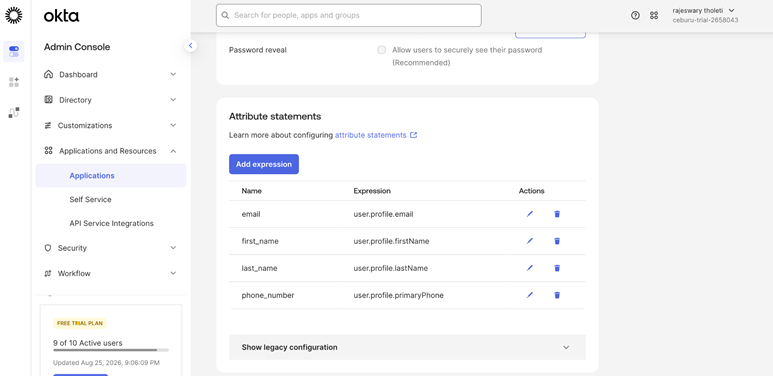Click the first_name name cell

260,241
